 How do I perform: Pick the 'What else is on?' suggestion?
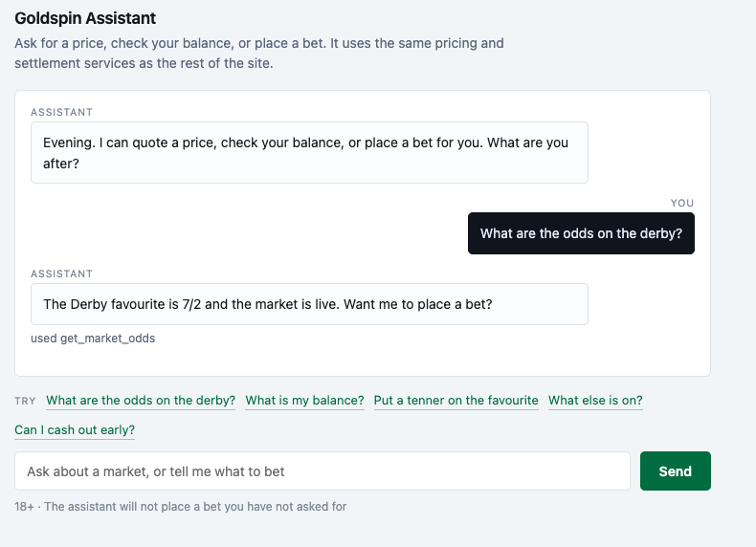click(595, 401)
